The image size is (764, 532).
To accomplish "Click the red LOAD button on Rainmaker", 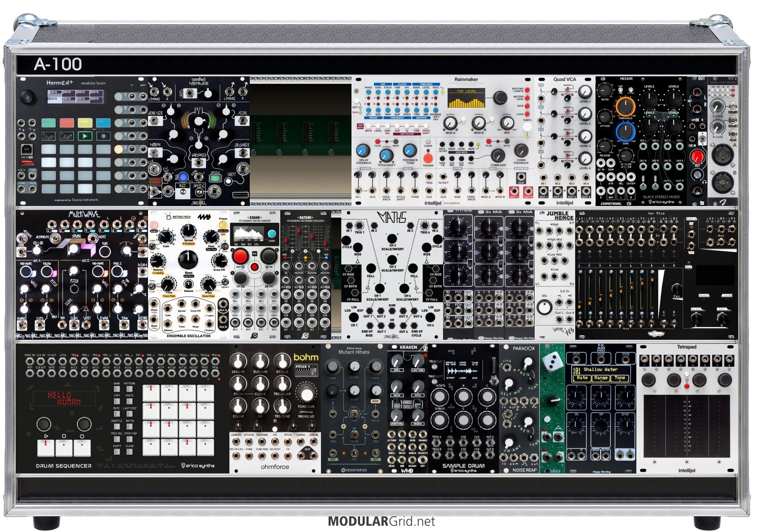I will coord(527,114).
